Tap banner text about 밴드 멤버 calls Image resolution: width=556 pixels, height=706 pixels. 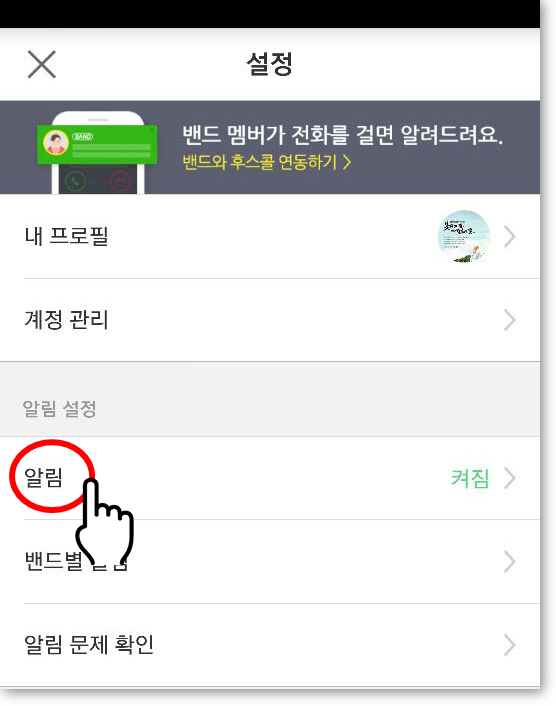coord(342,135)
